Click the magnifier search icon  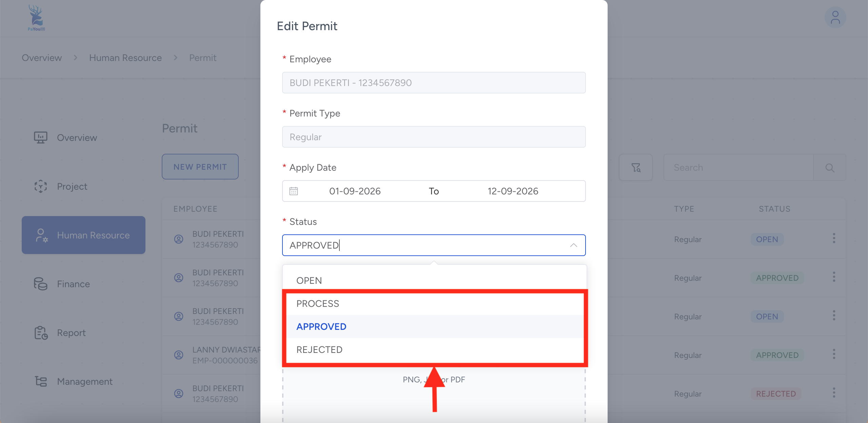[830, 168]
